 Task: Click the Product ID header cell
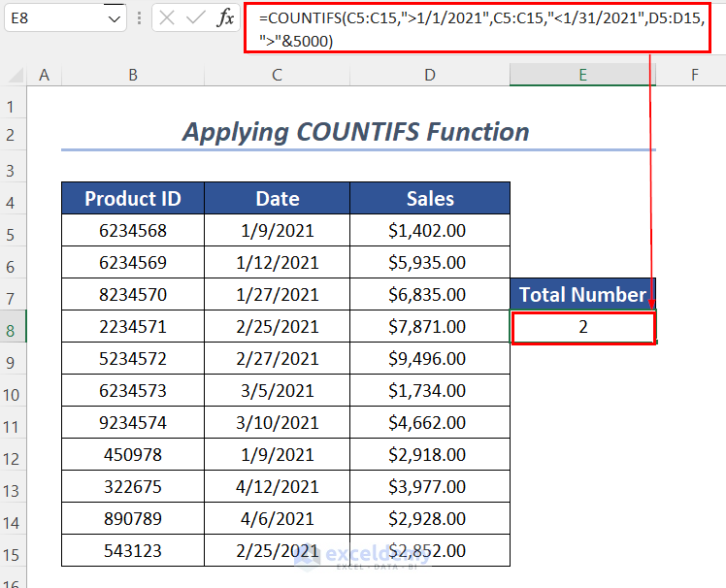133,199
